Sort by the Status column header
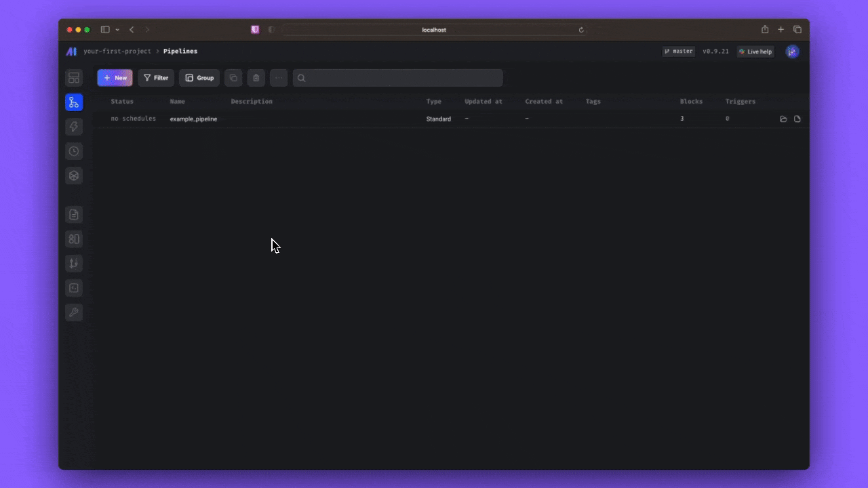Image resolution: width=868 pixels, height=488 pixels. click(x=122, y=102)
